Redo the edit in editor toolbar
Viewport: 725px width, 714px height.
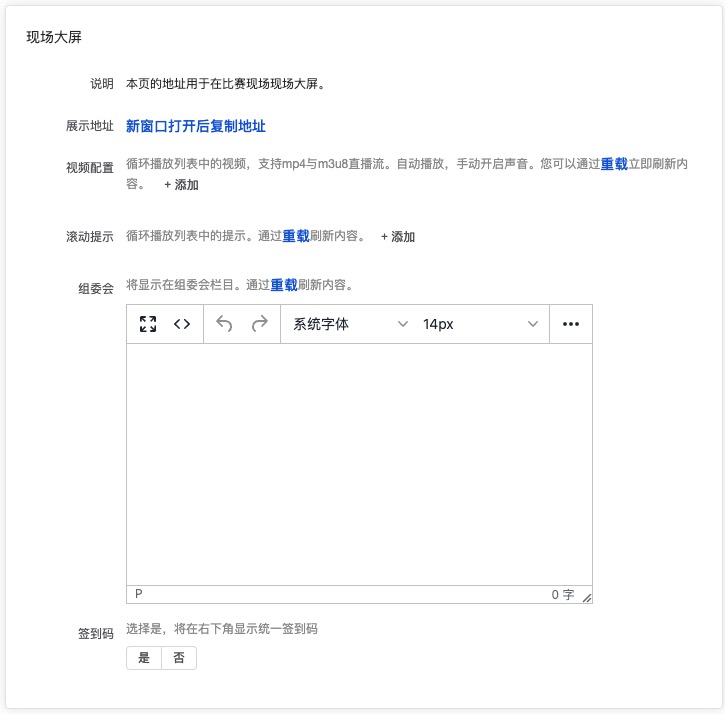point(259,324)
